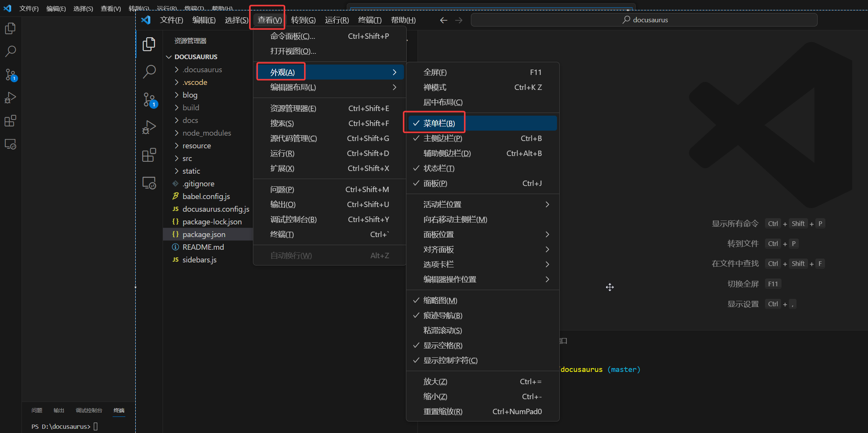Screen dimensions: 868x433
Task: Click Search icon in background window activity bar
Action: (10, 51)
